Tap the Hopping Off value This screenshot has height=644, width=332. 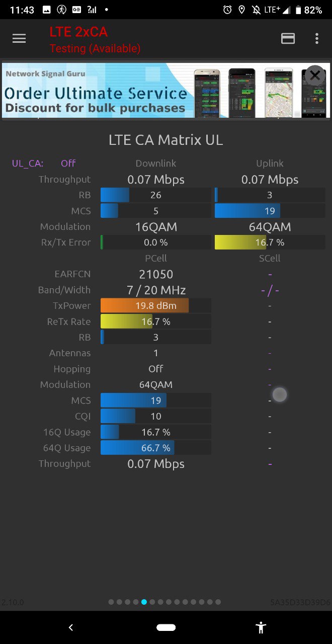click(x=156, y=369)
